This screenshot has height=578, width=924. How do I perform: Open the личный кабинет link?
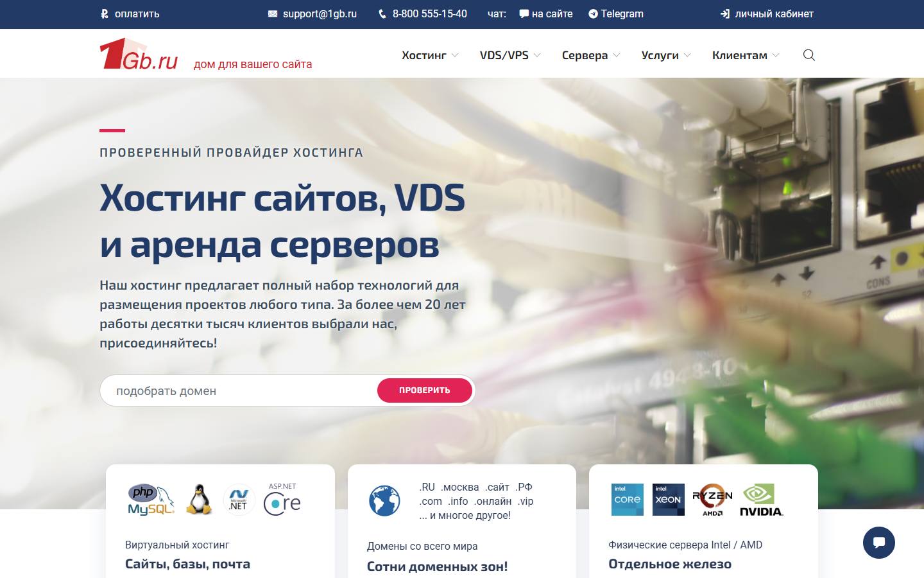(774, 13)
